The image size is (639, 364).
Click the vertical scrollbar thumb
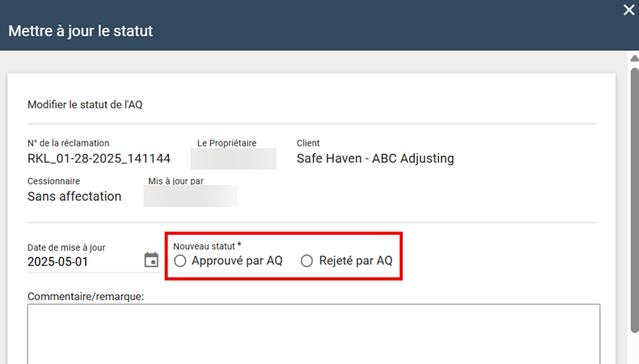pos(634,194)
